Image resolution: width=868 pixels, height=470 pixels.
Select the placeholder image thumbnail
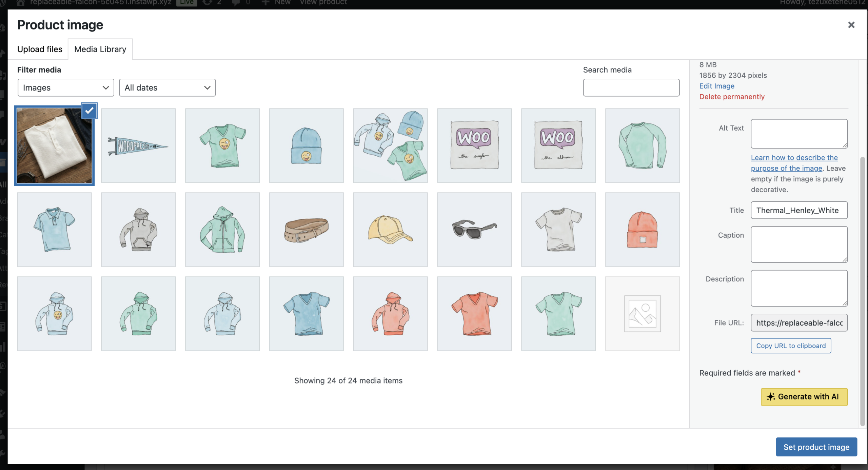pyautogui.click(x=642, y=313)
